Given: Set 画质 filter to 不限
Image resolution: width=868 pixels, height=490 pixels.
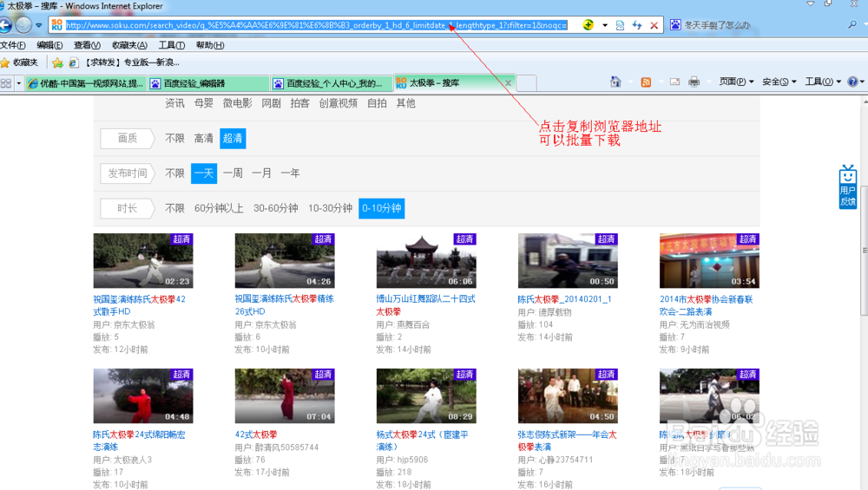Looking at the screenshot, I should point(175,138).
